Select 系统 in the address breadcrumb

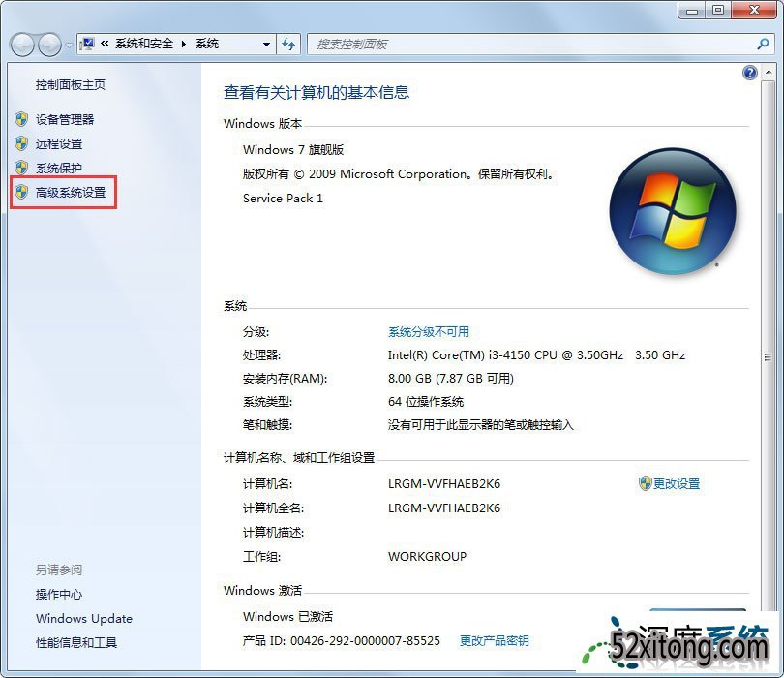pos(207,44)
